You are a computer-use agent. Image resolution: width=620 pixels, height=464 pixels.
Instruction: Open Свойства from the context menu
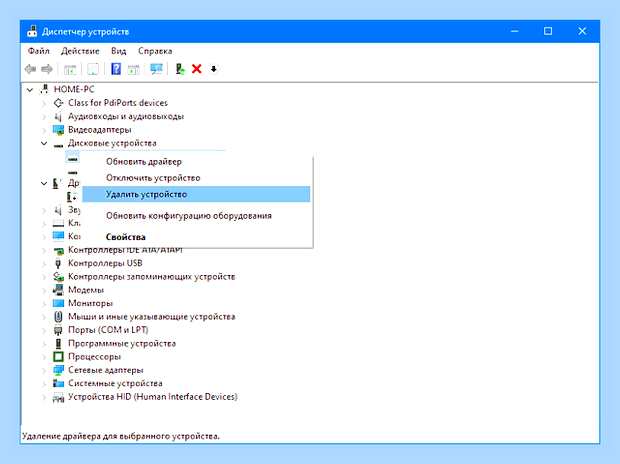196,237
